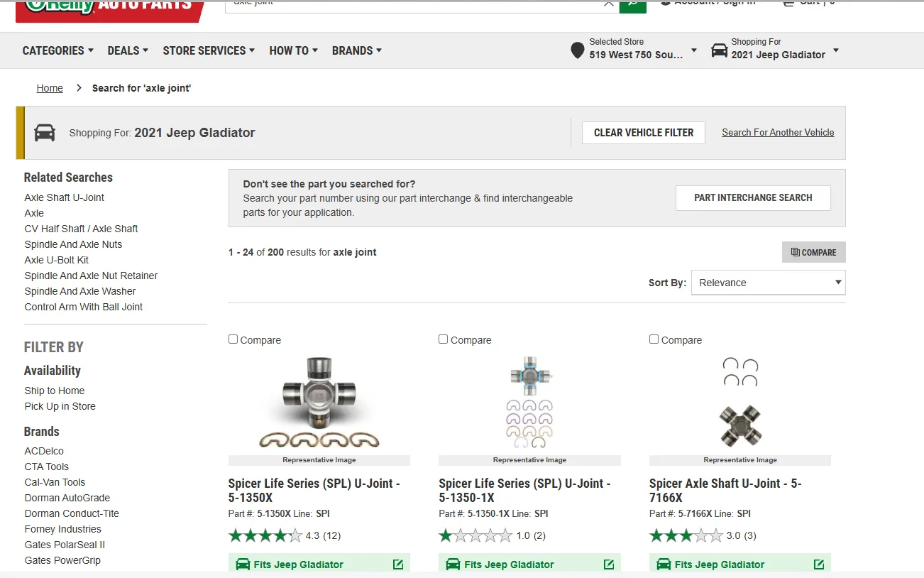
Task: Click the car icon beside header Shopping For
Action: [720, 50]
